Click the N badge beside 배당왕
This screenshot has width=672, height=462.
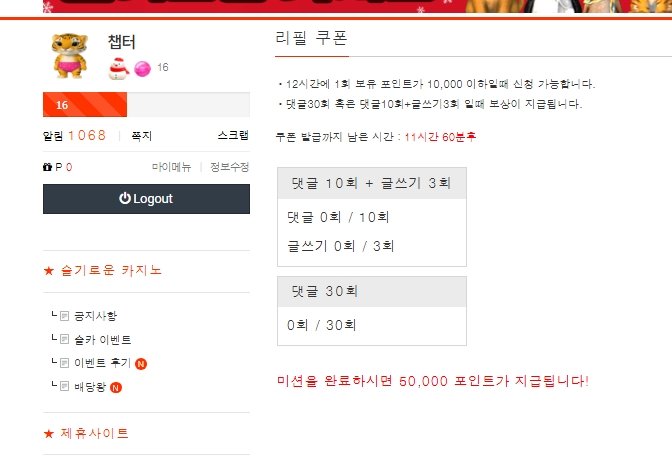[116, 387]
